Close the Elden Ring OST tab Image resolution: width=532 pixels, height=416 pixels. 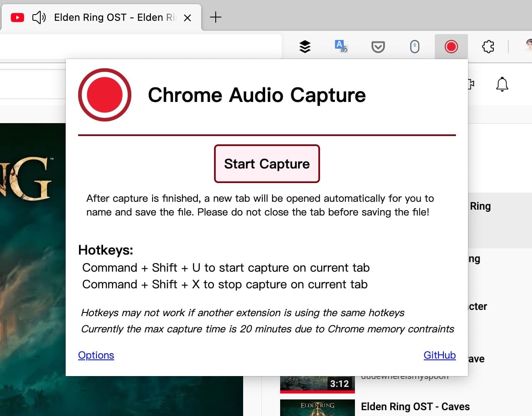[187, 18]
